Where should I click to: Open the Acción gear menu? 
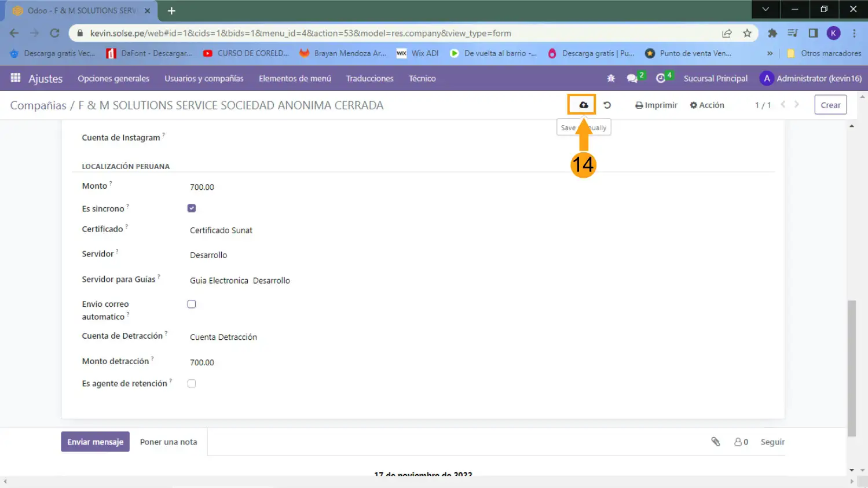point(707,105)
